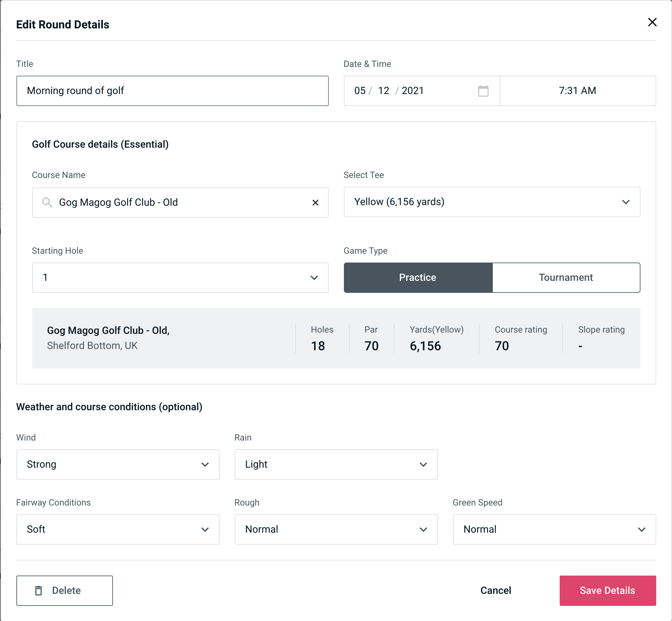Click Delete to remove this round
The width and height of the screenshot is (672, 621).
point(64,590)
